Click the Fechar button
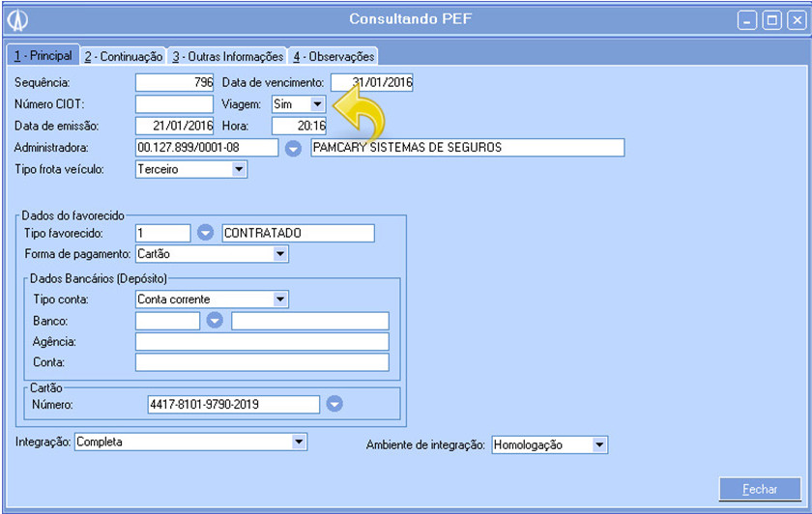The width and height of the screenshot is (812, 514). (760, 490)
